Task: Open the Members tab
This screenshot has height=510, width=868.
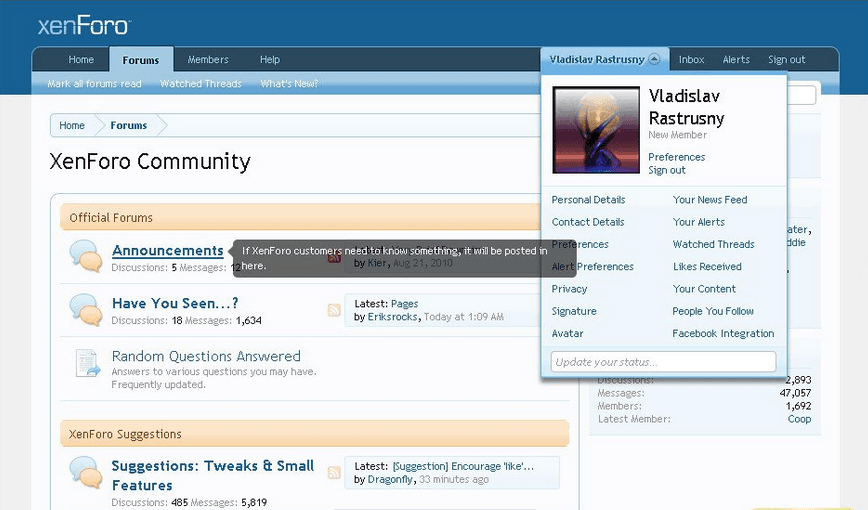Action: (208, 59)
